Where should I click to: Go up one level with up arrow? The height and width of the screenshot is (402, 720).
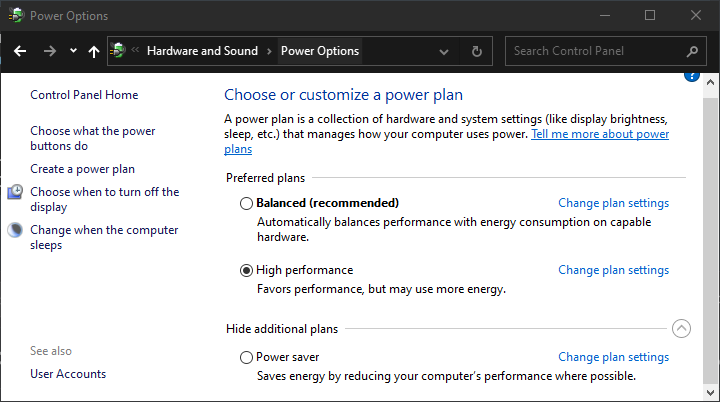point(94,51)
